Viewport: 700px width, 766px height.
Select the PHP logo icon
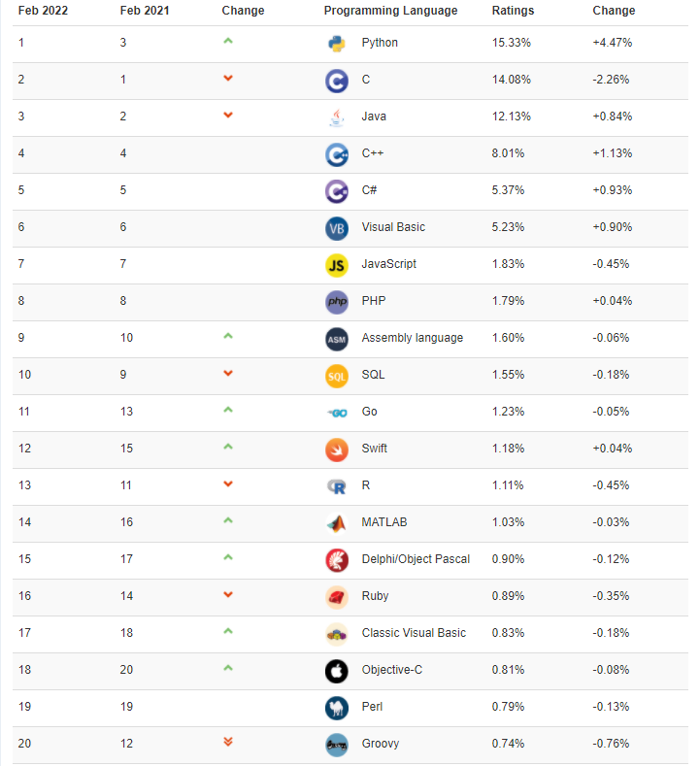(337, 302)
